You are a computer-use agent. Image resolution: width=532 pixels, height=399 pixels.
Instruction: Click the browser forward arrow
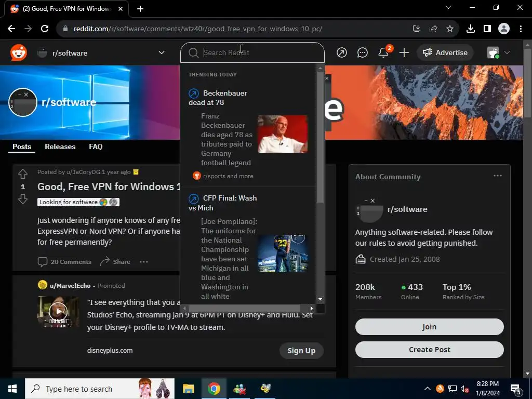28,29
